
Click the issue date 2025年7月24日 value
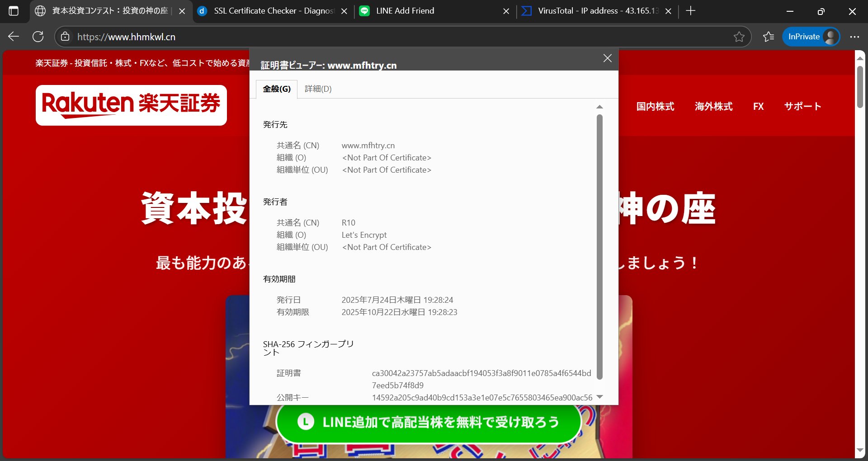pyautogui.click(x=397, y=300)
